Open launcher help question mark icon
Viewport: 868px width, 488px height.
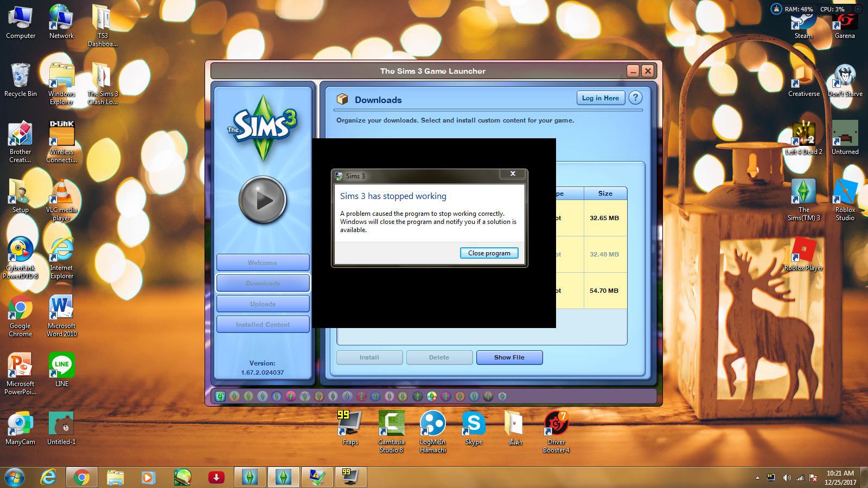click(x=635, y=98)
